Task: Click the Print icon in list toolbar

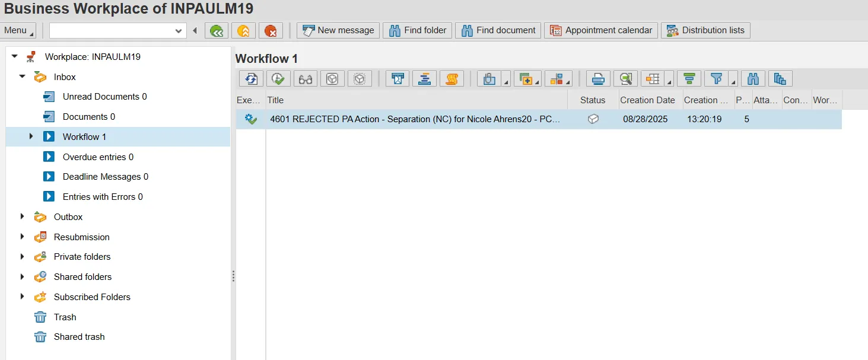Action: coord(598,79)
